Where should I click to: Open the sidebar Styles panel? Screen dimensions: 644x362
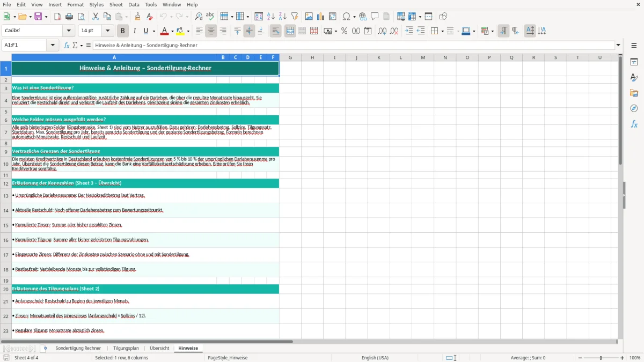(634, 78)
